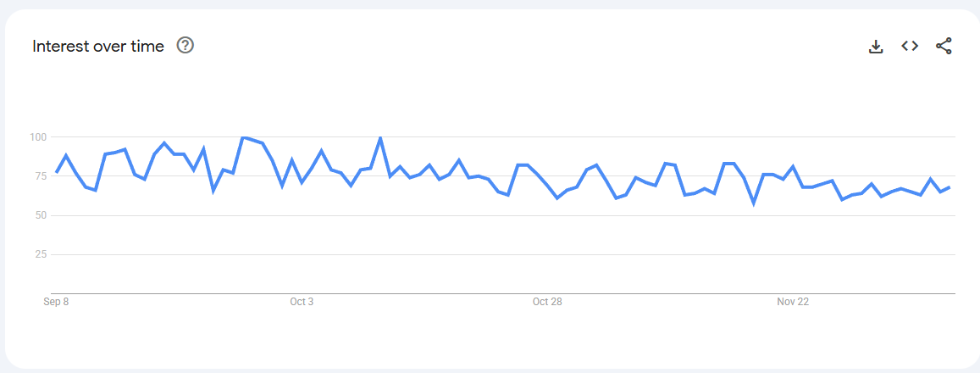
Task: Click the Oct 3 date label
Action: 302,302
